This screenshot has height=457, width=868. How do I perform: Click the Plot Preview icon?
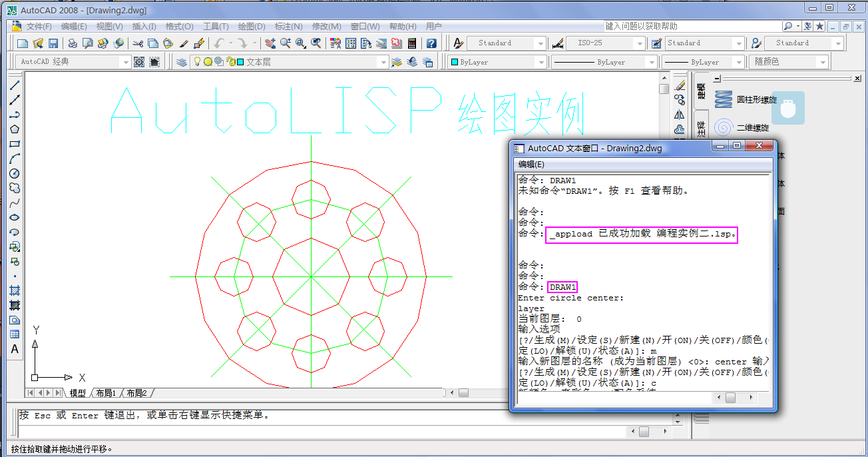click(x=87, y=43)
